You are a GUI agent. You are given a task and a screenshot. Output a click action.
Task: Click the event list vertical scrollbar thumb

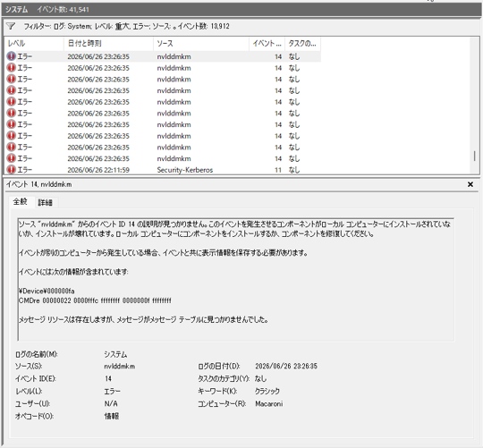(x=475, y=156)
